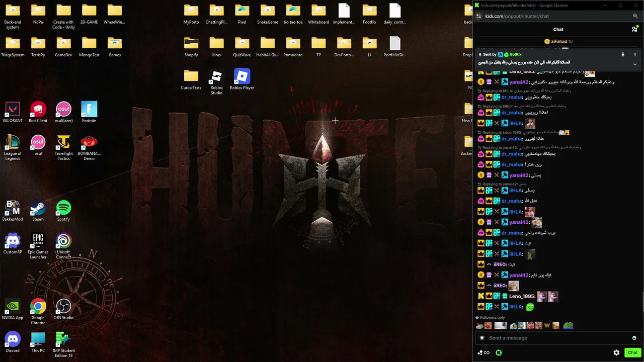The width and height of the screenshot is (644, 362).
Task: Focus the Send a message field
Action: click(x=557, y=338)
